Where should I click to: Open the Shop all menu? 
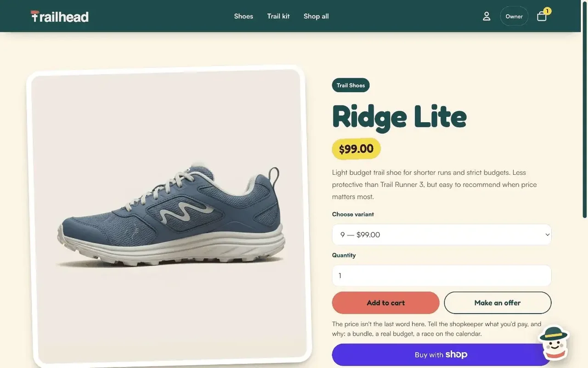[316, 16]
